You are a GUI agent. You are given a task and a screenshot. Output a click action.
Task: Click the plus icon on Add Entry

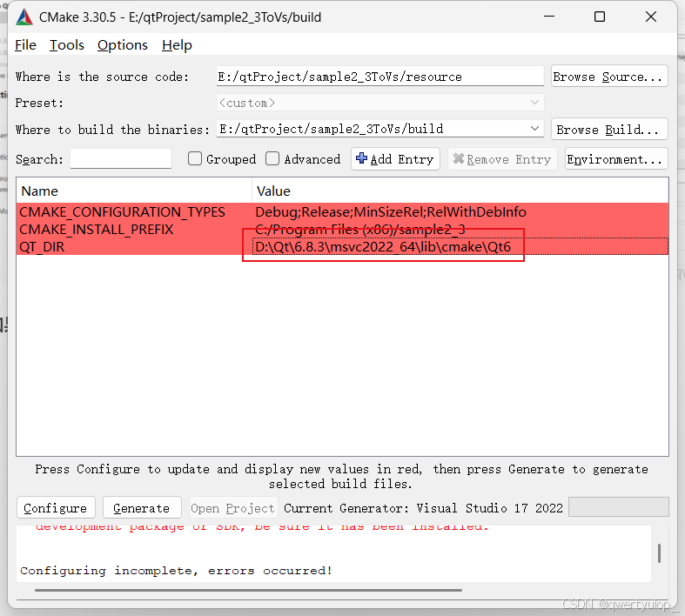tap(361, 158)
